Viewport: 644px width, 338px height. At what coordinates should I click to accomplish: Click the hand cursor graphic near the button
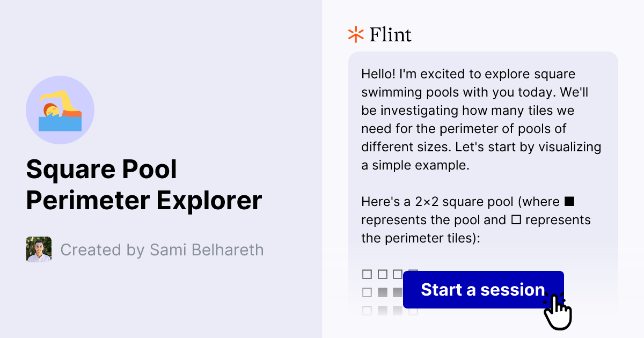click(x=558, y=311)
